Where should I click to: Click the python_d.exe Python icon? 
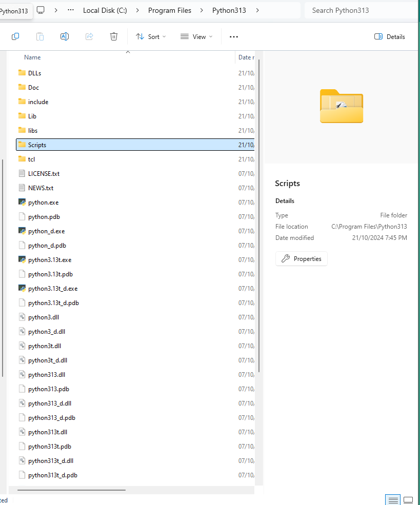[x=22, y=231]
